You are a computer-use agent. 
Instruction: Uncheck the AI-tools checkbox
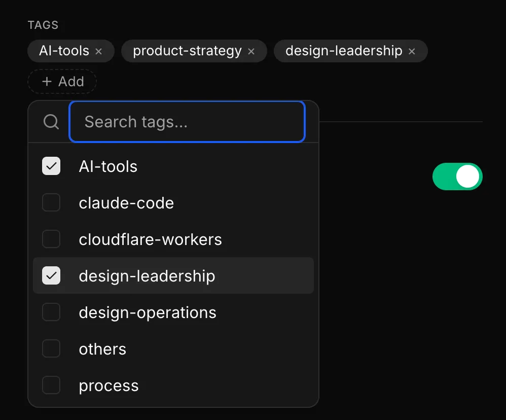51,166
